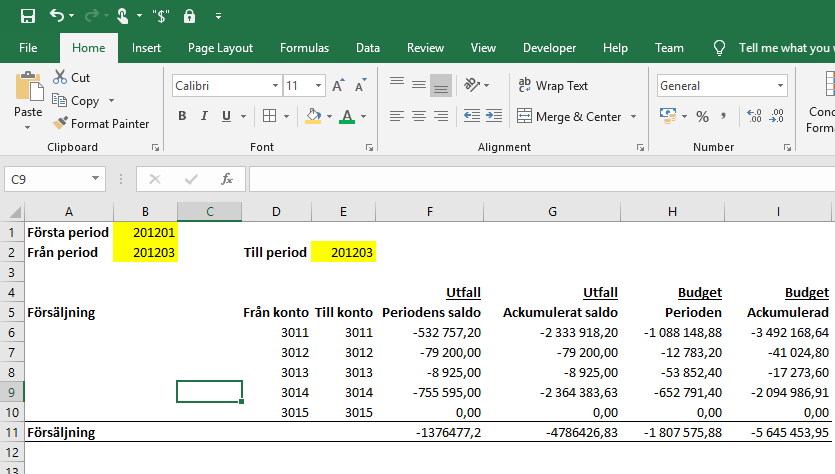This screenshot has width=835, height=474.
Task: Select the column G header
Action: click(552, 212)
